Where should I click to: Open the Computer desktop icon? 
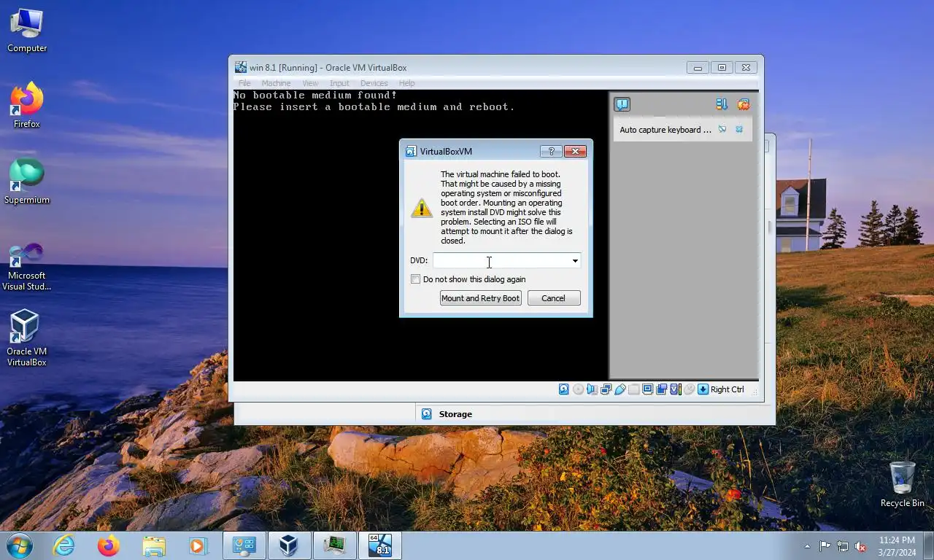click(x=27, y=31)
